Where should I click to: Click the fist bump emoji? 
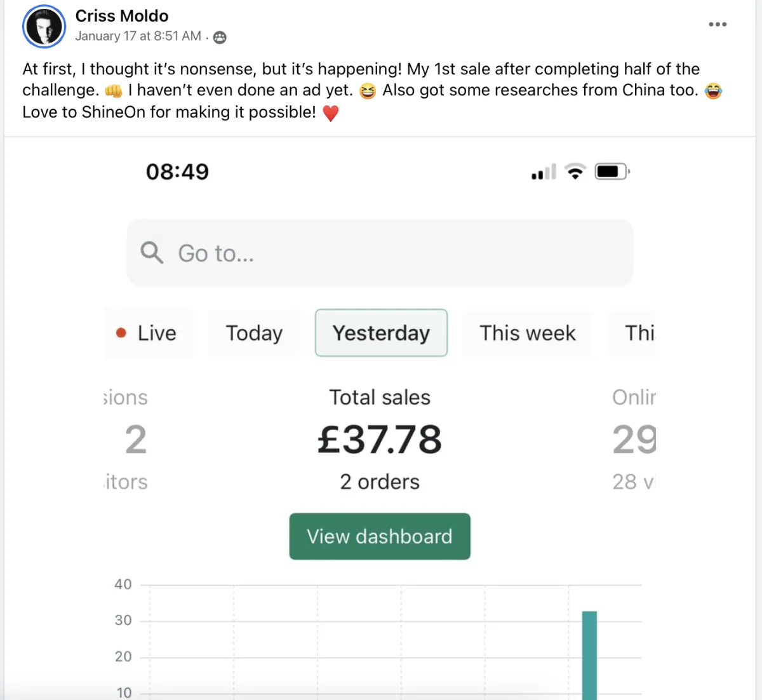point(114,91)
